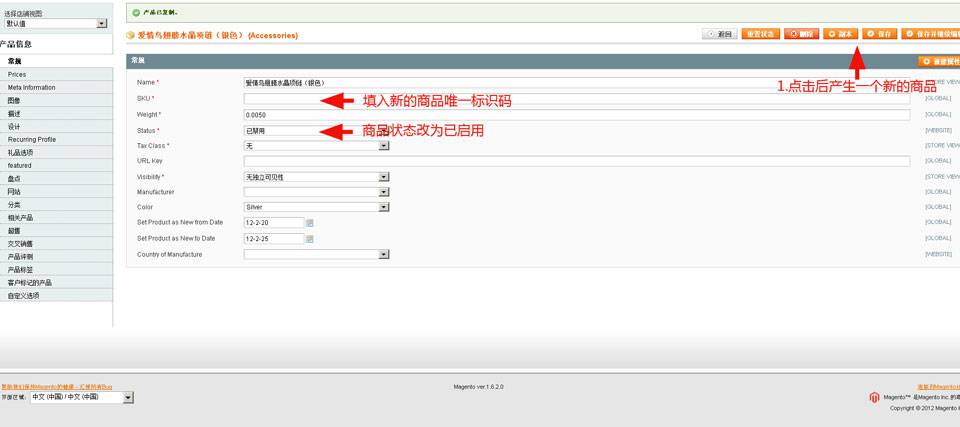Open the store view selector dropdown
960x427 pixels.
point(56,23)
